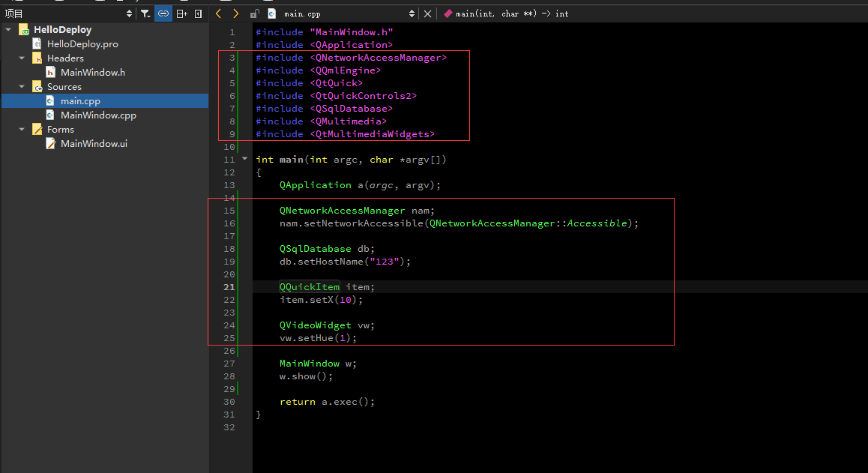Click the Sources folder icon
Screen dimensions: 868x473
(x=37, y=87)
